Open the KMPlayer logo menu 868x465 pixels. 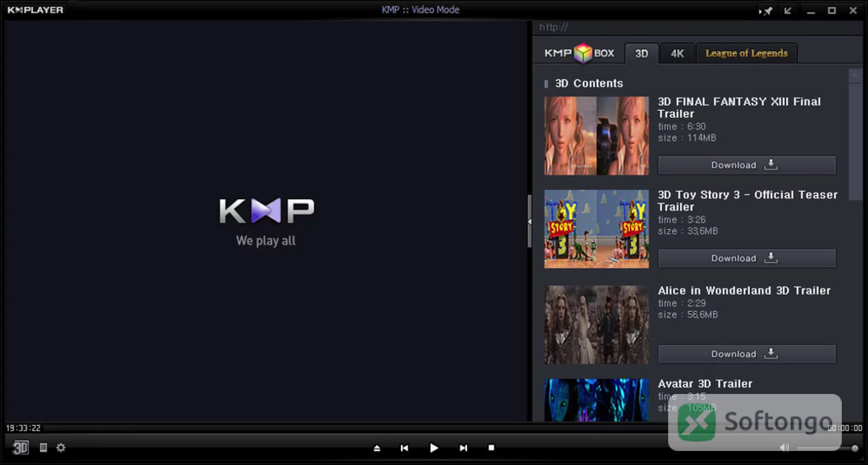[35, 10]
